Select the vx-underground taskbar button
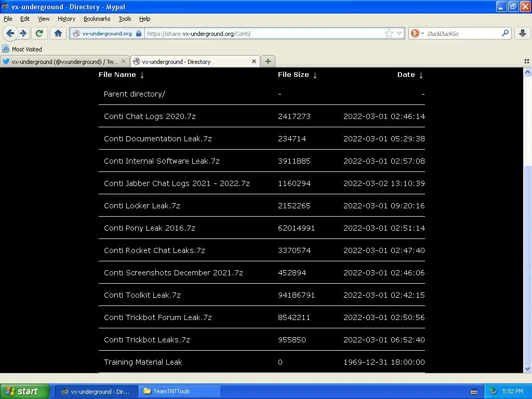Viewport: 532px width, 399px height. pyautogui.click(x=96, y=392)
